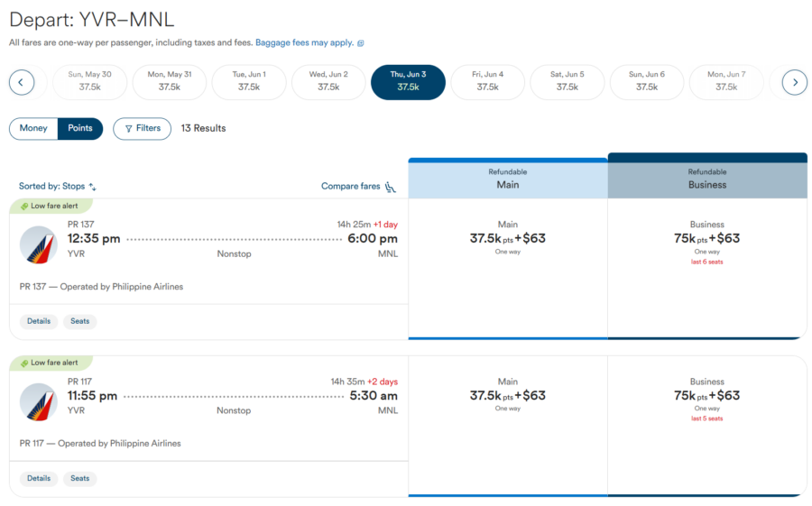Viewport: 812px width, 506px height.
Task: Select Mon, Jun 7 date
Action: pyautogui.click(x=726, y=82)
